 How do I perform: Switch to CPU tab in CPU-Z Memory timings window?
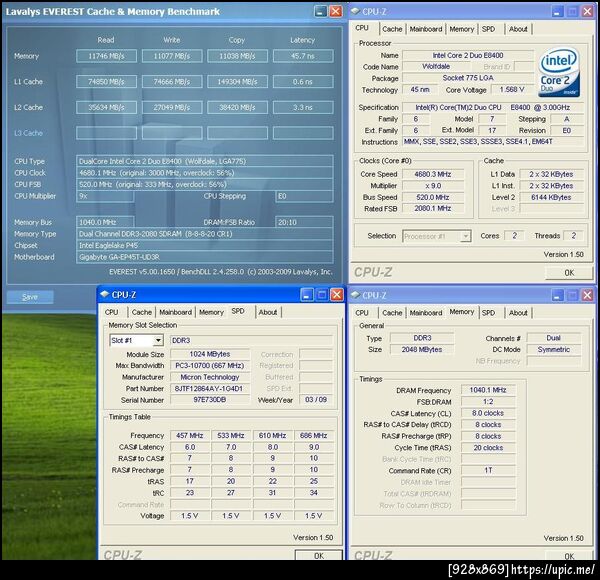[x=362, y=313]
